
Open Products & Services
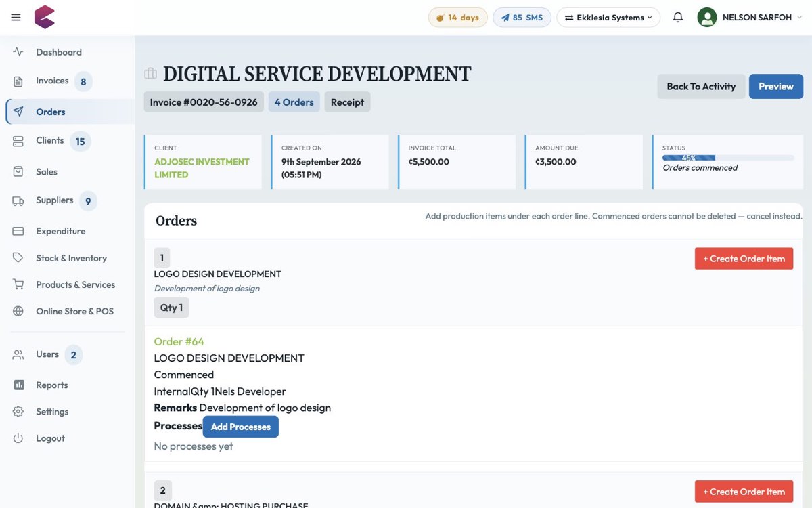pos(76,284)
